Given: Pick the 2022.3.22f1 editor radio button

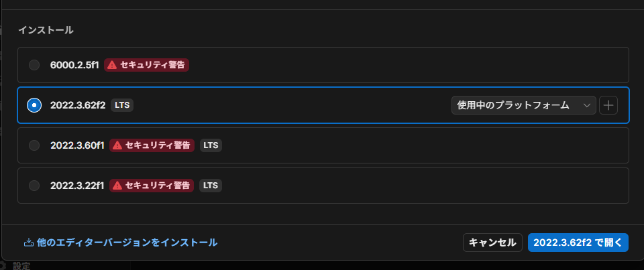Looking at the screenshot, I should (34, 186).
